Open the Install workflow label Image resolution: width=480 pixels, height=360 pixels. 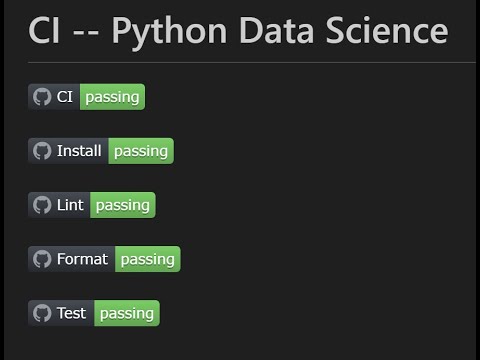(x=79, y=151)
